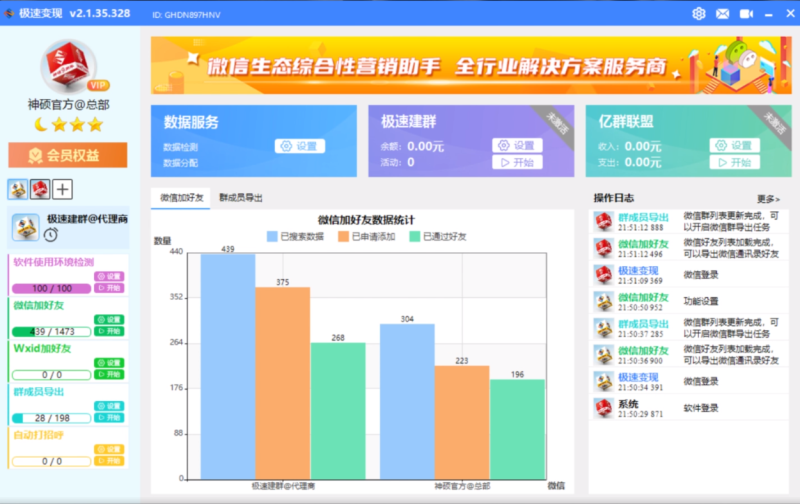Toggle 已通过好友 legend swatch
This screenshot has width=800, height=504.
415,237
